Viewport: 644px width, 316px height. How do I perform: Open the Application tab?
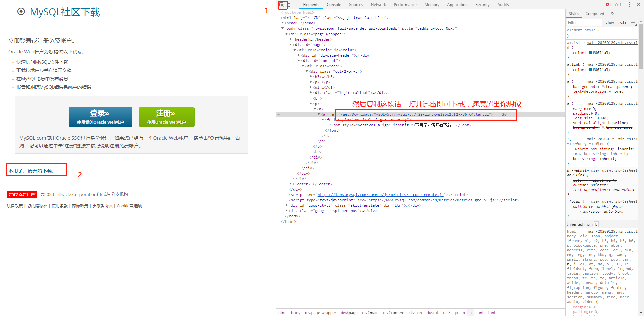click(x=457, y=5)
